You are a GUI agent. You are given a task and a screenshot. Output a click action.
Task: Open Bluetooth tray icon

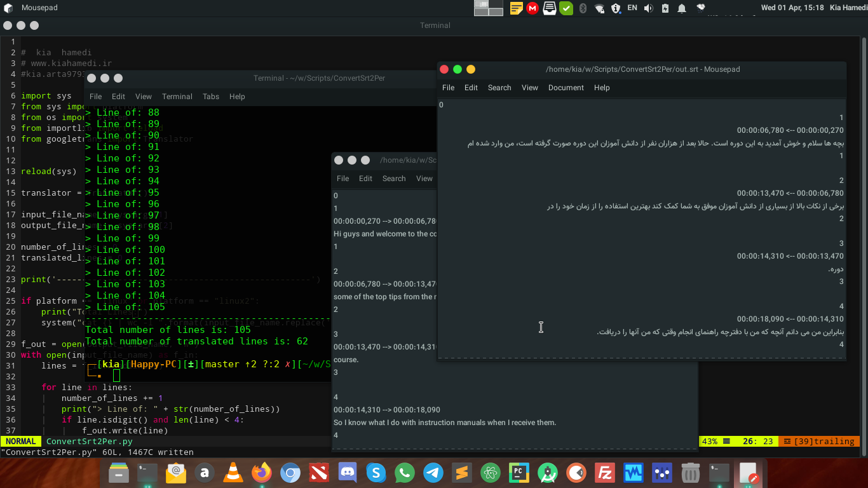click(583, 8)
